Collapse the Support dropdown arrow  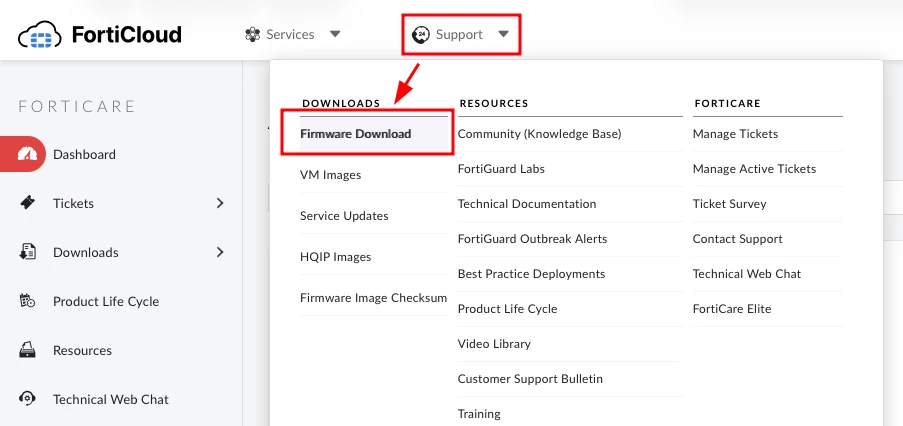[503, 35]
